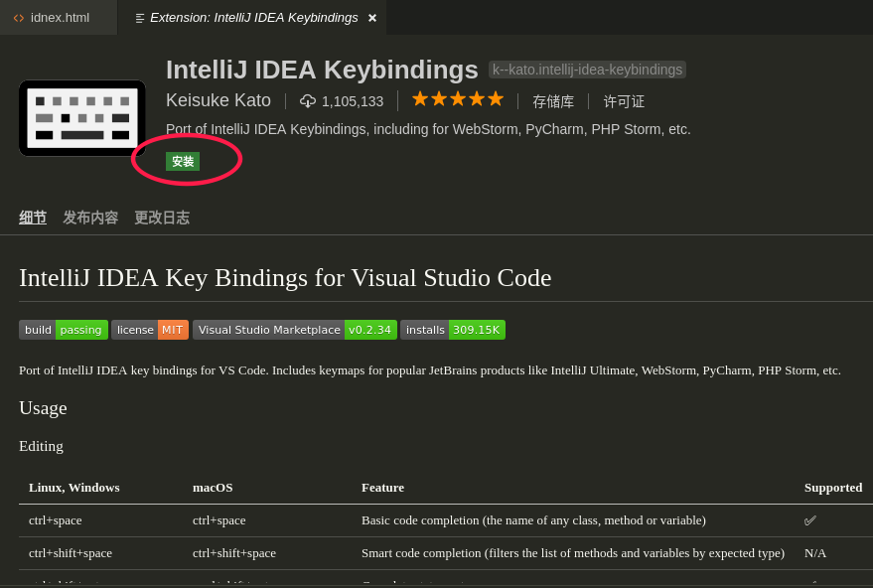Click the IntelliJ IDEA Keybindings keyboard logo
Screen dimensions: 873x588
pyautogui.click(x=81, y=117)
